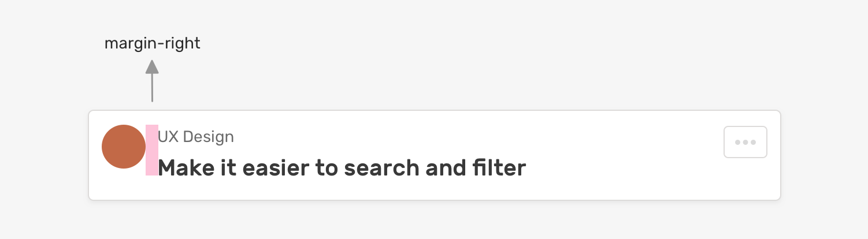Click the gray upward arrow head

coord(152,66)
